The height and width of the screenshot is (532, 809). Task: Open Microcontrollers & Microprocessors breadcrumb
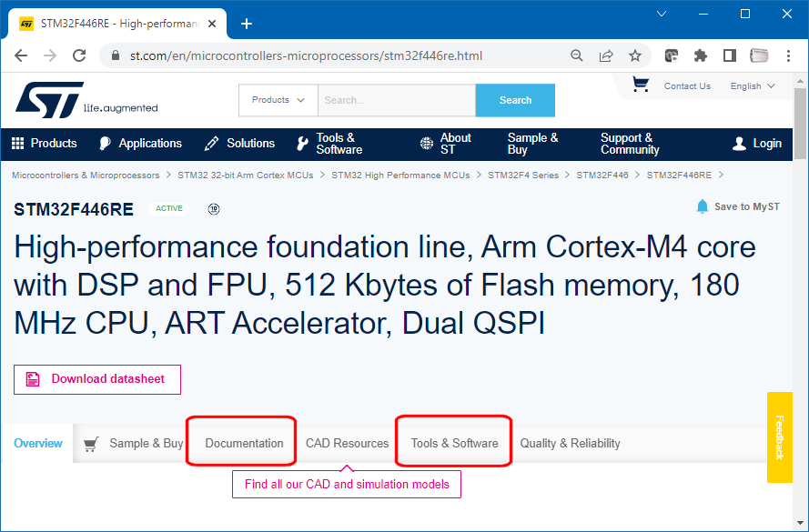[x=86, y=176]
